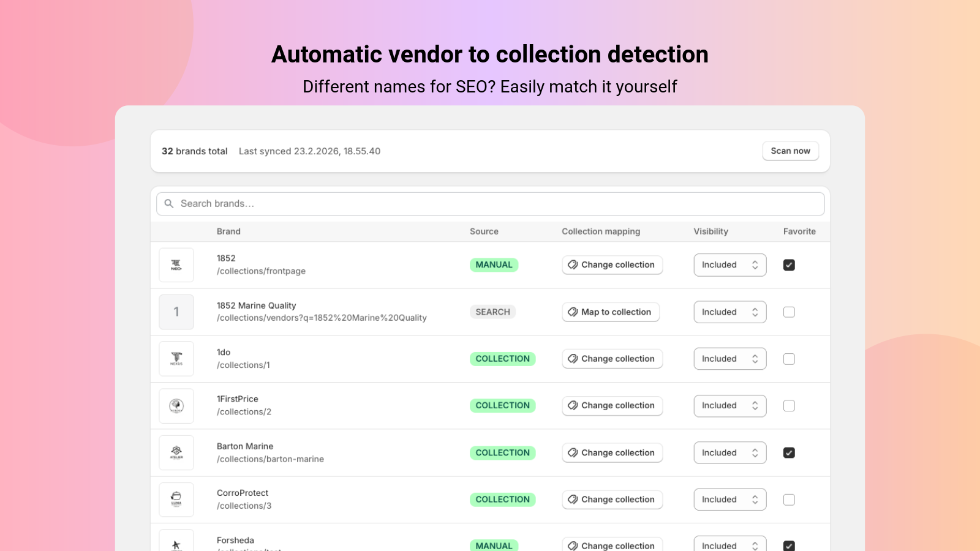
Task: Click the Visibility column header
Action: pyautogui.click(x=710, y=231)
